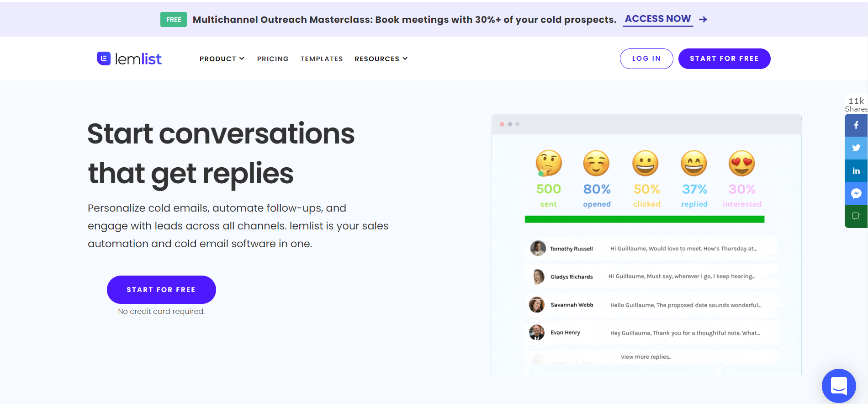This screenshot has height=404, width=868.
Task: Click the arrow next to ACCESS NOW
Action: coord(703,19)
